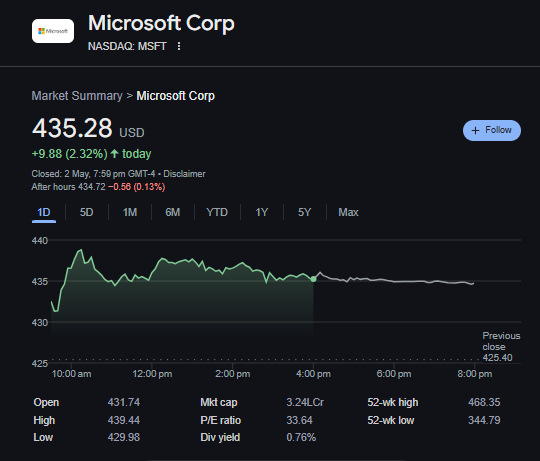Click the 435.28 price value
The height and width of the screenshot is (461, 540).
[x=72, y=128]
